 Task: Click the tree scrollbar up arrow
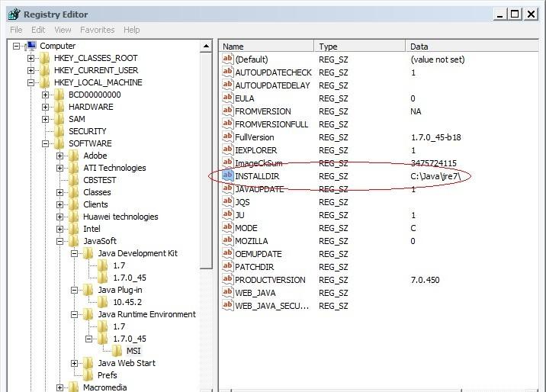coord(206,46)
